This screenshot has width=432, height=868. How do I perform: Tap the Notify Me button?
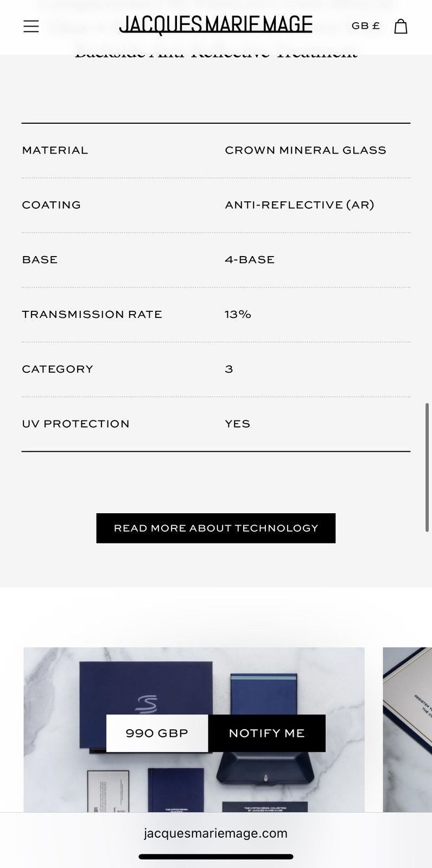[266, 733]
